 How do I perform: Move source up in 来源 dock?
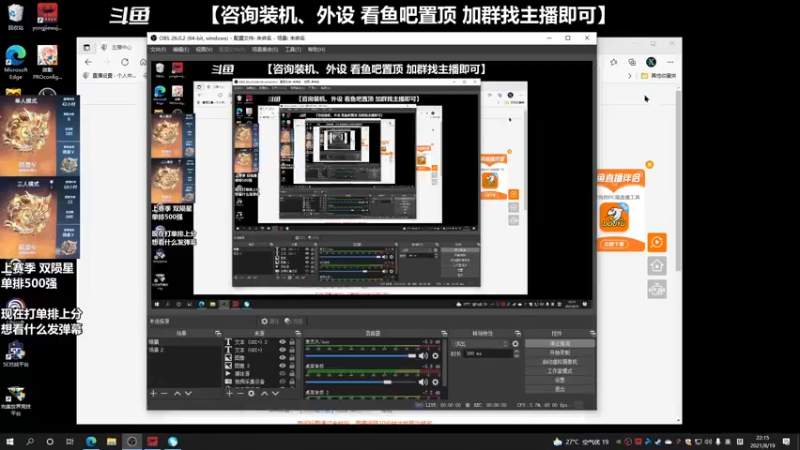pyautogui.click(x=264, y=393)
